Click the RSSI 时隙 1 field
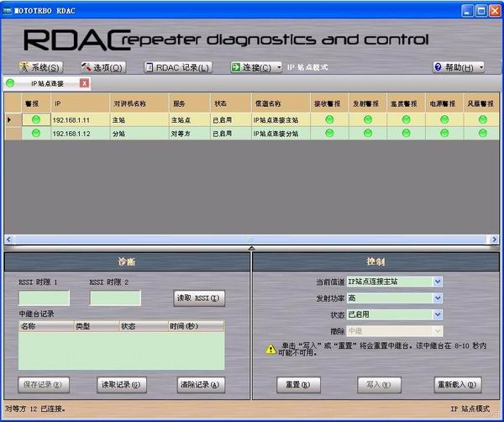 click(45, 298)
